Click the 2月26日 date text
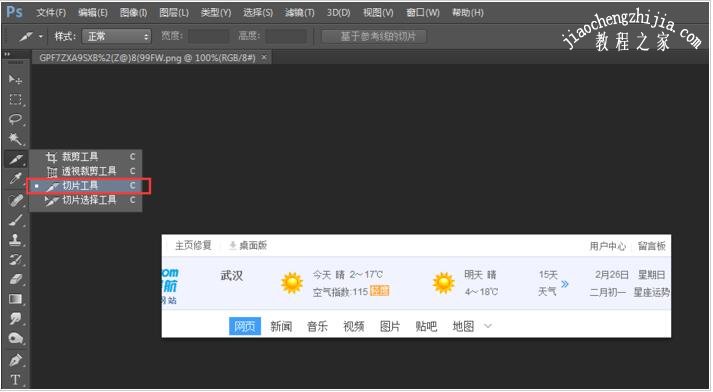Viewport: 713px width, 392px height. [612, 275]
